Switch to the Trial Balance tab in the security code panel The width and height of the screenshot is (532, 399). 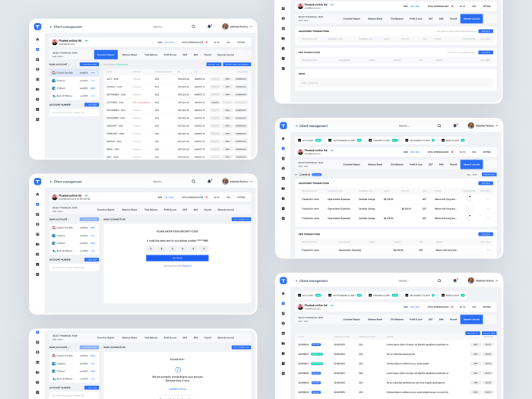click(151, 210)
